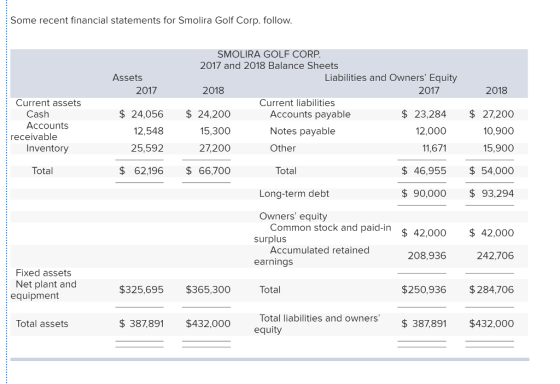This screenshot has width=560, height=384.
Task: Click the Assets column header
Action: coord(127,78)
